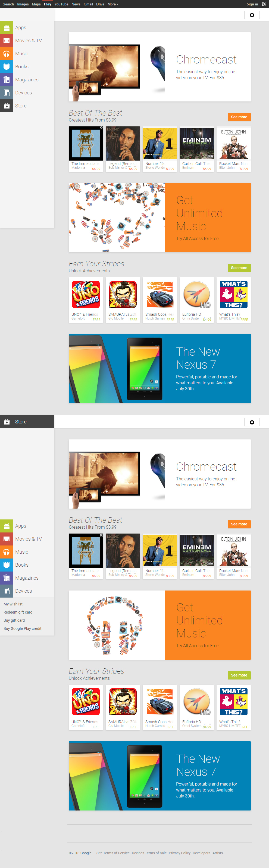The height and width of the screenshot is (868, 269).
Task: Click Music headphones icon in sidebar above My wishlist
Action: pyautogui.click(x=7, y=552)
